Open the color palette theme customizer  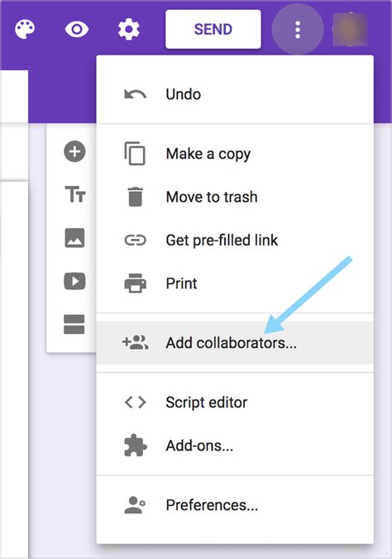(25, 29)
